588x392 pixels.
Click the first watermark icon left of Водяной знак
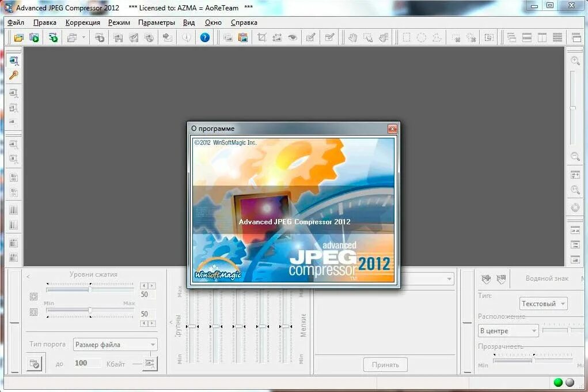point(486,278)
